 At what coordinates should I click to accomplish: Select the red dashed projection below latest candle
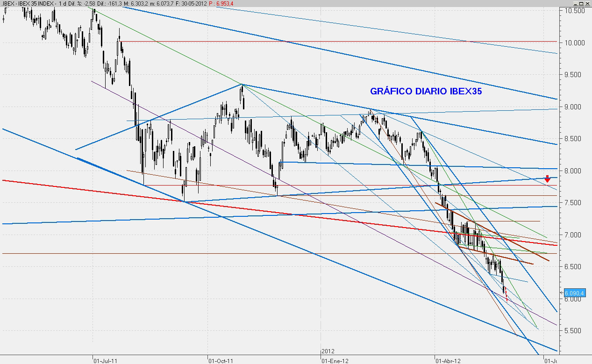click(x=506, y=296)
